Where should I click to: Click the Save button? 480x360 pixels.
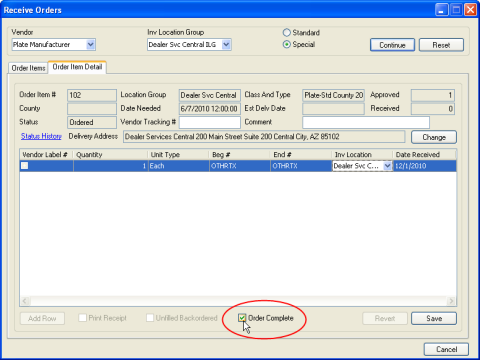tap(434, 318)
